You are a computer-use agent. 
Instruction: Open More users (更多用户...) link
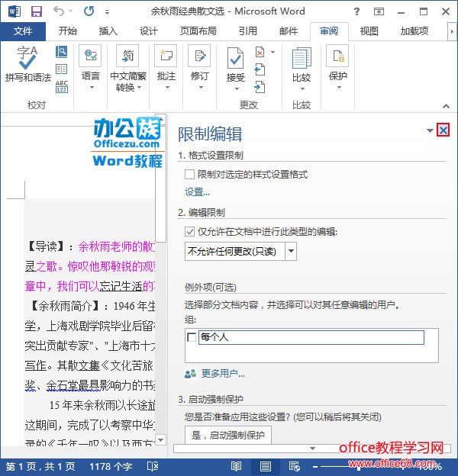click(x=223, y=373)
